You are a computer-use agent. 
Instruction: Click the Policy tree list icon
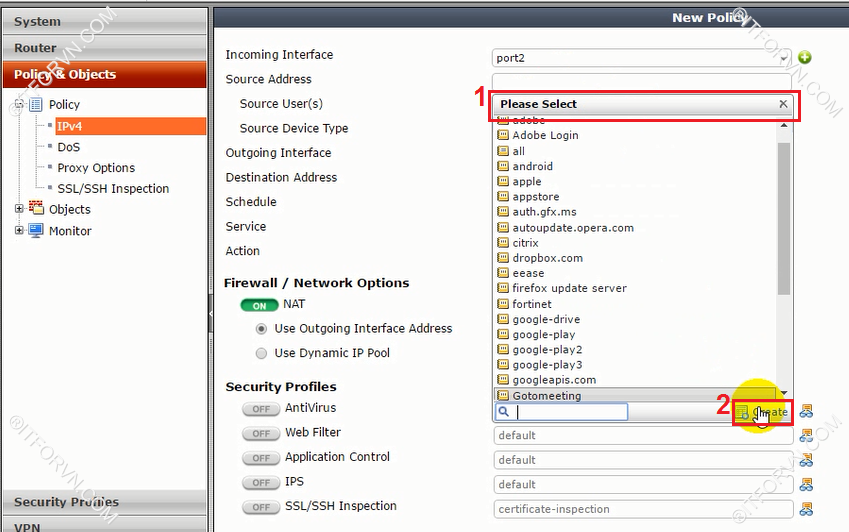[36, 104]
